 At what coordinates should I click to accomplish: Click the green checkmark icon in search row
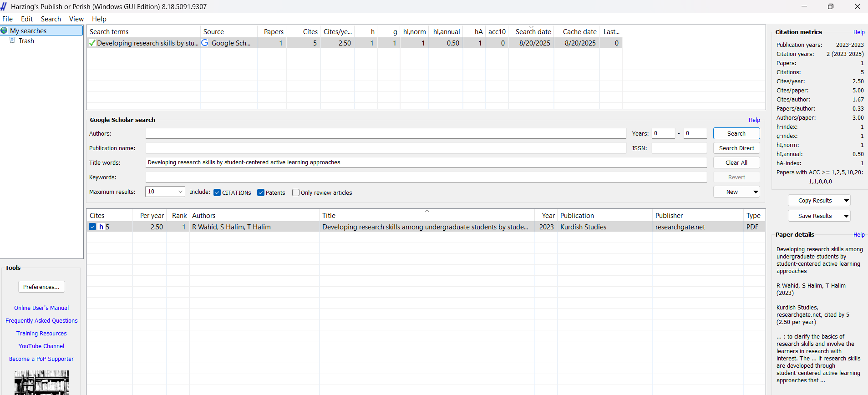point(92,43)
